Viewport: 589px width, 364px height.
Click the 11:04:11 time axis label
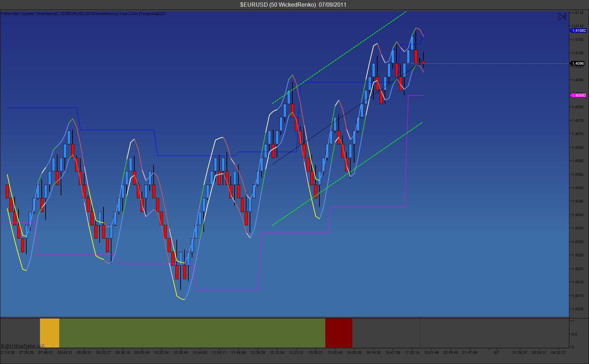(219, 352)
